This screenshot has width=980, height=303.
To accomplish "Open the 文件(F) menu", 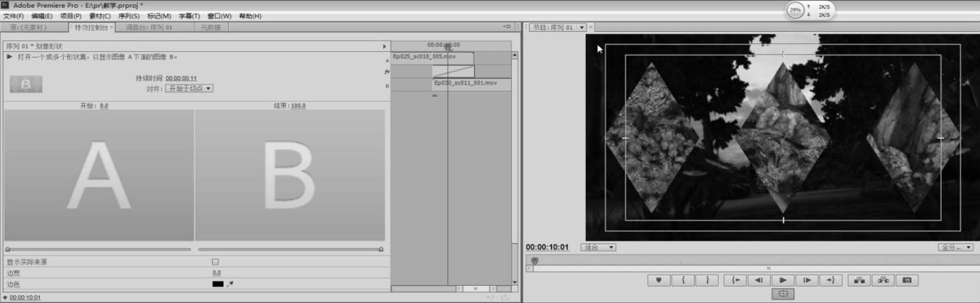I will click(14, 16).
